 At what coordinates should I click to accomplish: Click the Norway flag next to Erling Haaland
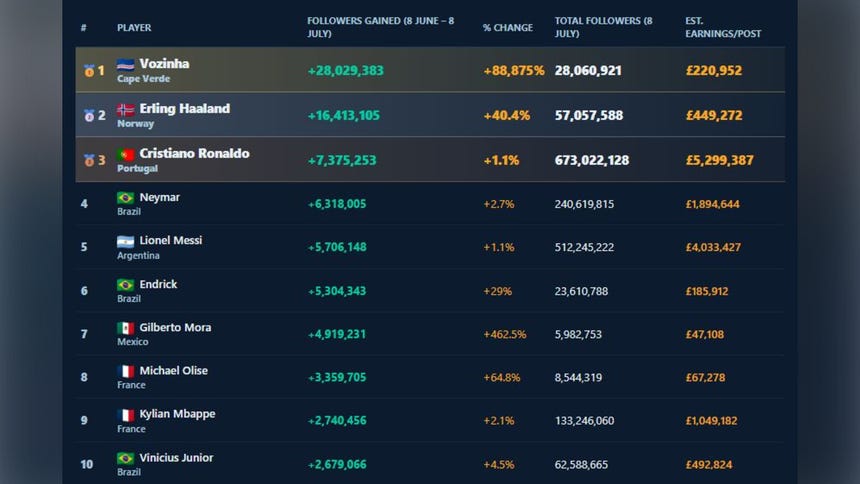click(126, 109)
